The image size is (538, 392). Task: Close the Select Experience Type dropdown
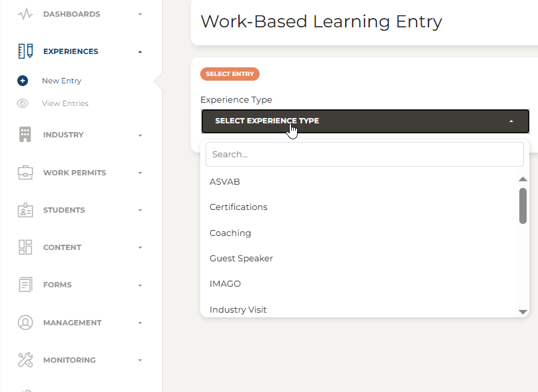(x=365, y=121)
